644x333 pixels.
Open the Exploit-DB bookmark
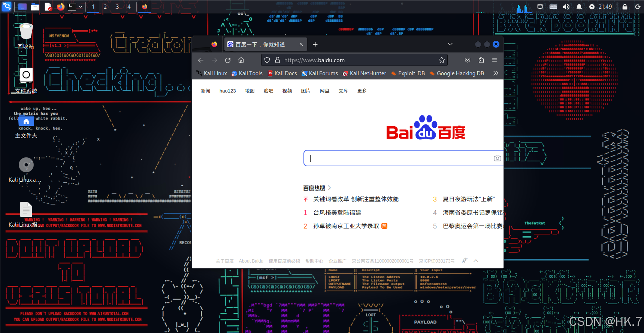408,73
